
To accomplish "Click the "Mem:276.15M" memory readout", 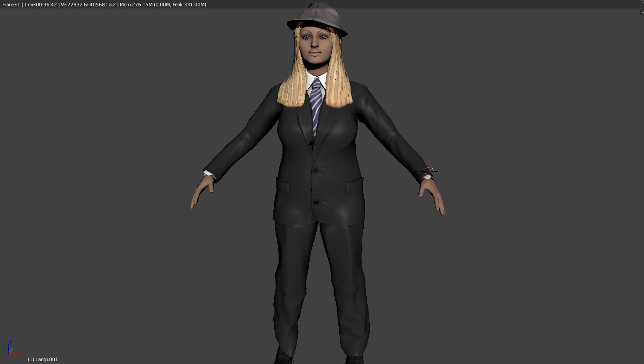I will [x=136, y=4].
